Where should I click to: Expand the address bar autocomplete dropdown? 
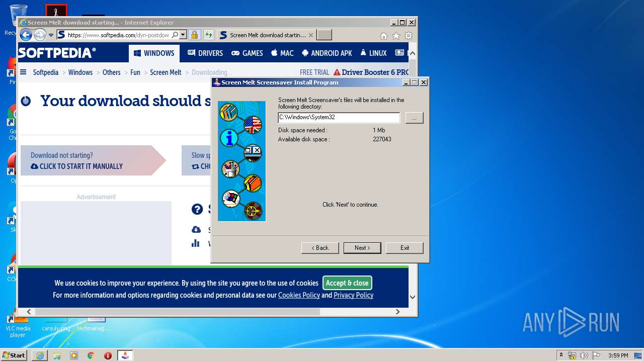point(183,35)
